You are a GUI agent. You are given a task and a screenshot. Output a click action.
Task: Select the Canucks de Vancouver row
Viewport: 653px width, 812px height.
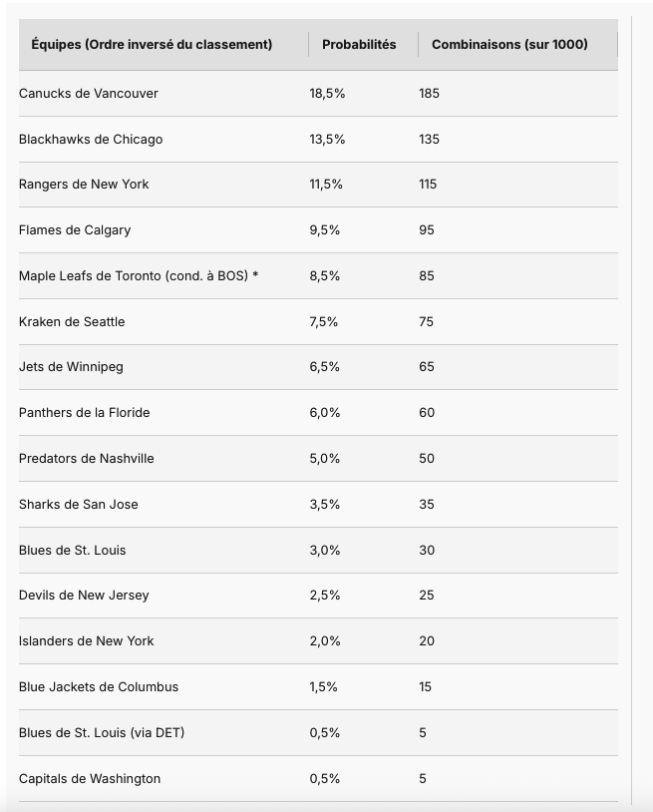[x=89, y=93]
